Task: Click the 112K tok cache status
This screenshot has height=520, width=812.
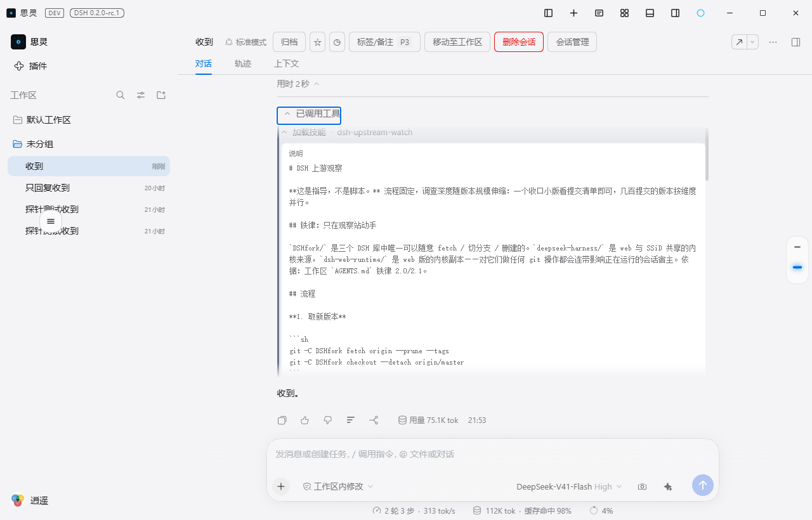Action: point(522,510)
